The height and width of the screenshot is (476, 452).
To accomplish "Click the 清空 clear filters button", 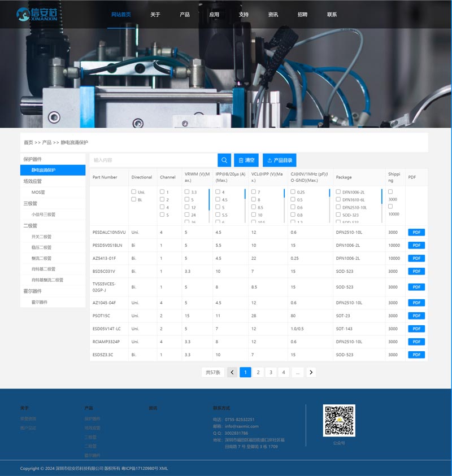I will [x=246, y=160].
